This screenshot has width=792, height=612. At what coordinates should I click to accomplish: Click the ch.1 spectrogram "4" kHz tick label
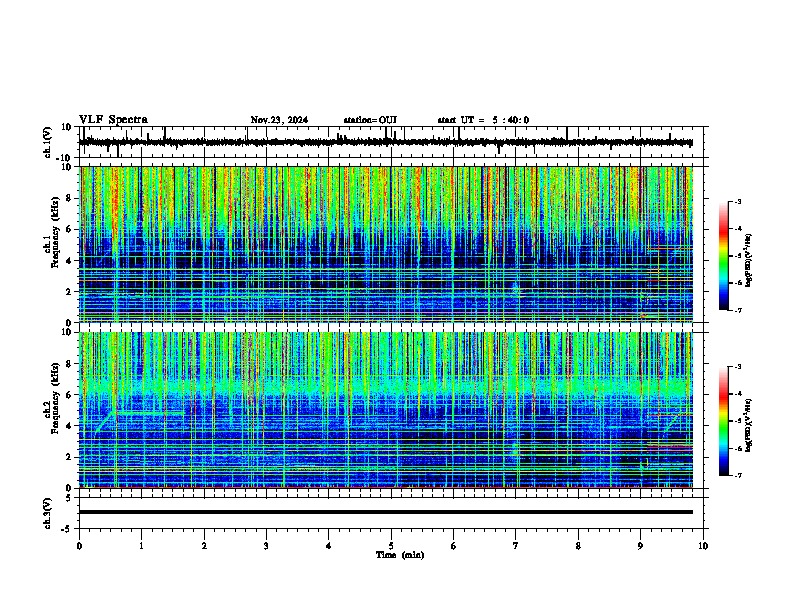coord(69,261)
